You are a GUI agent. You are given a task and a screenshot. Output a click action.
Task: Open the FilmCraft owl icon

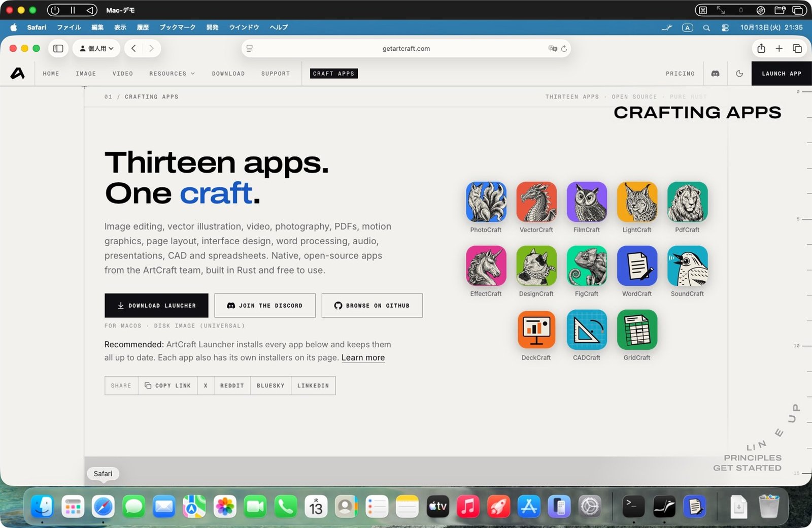pos(587,202)
